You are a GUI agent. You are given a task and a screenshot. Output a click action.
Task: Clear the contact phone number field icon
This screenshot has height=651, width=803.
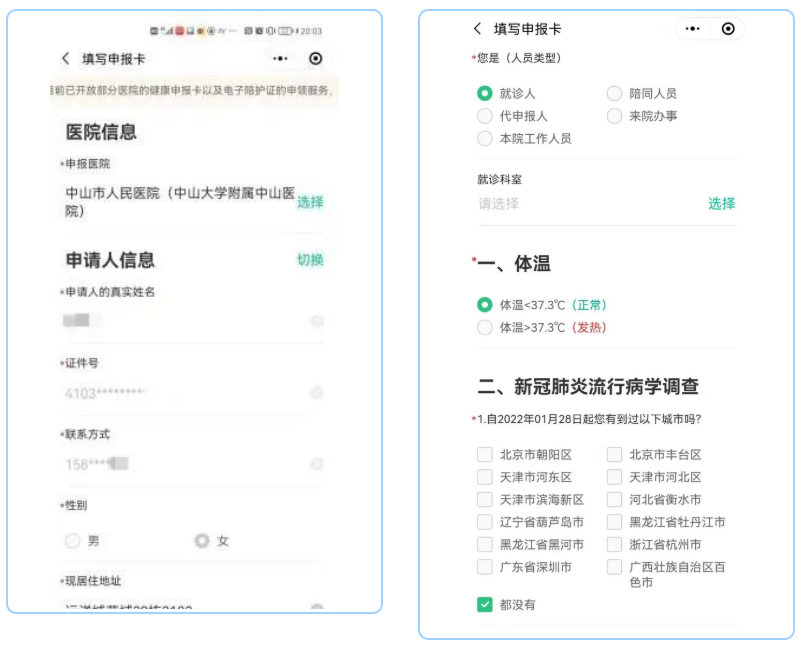(x=317, y=464)
